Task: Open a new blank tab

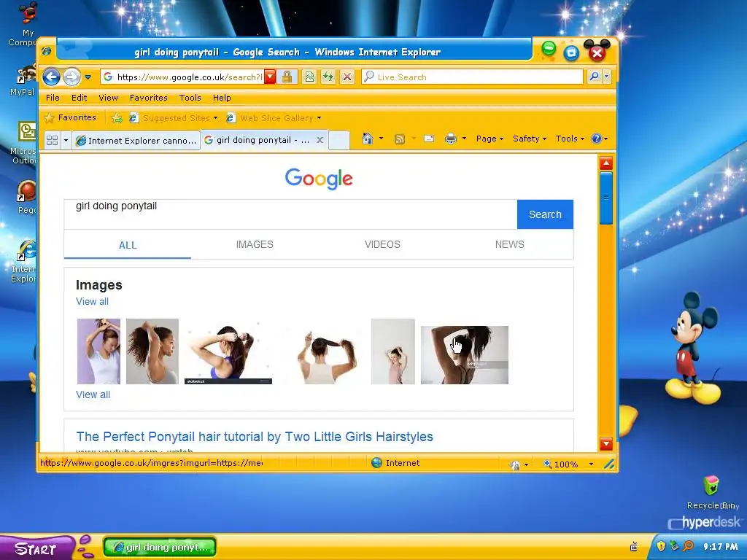Action: pos(339,140)
